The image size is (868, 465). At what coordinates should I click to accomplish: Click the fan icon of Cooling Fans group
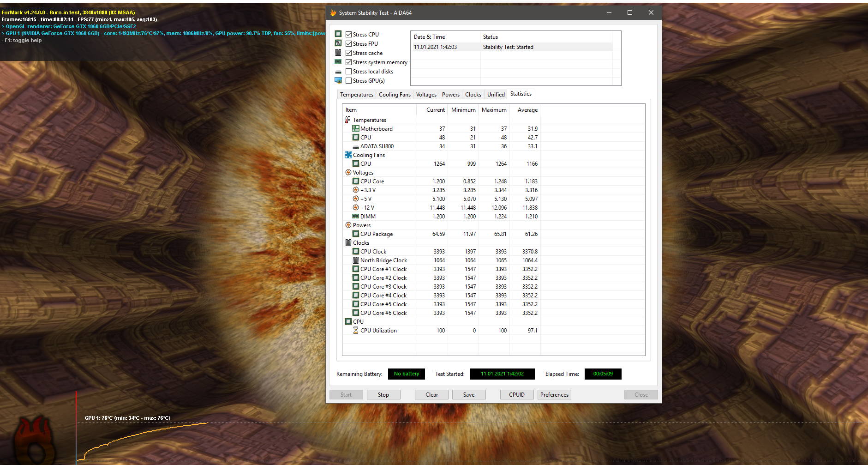tap(348, 155)
